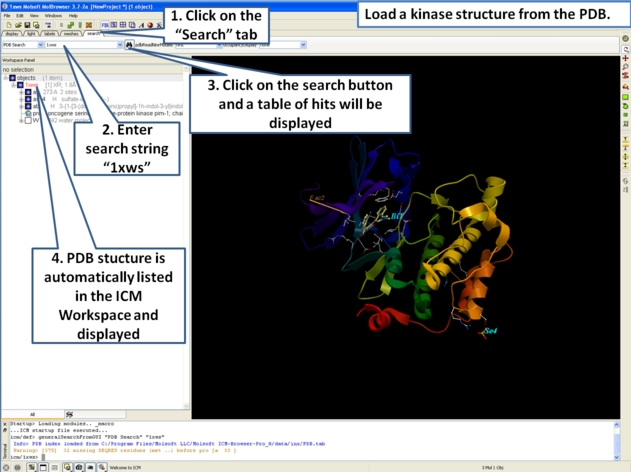
Task: Toggle the water molecules row checkbox
Action: (x=29, y=120)
